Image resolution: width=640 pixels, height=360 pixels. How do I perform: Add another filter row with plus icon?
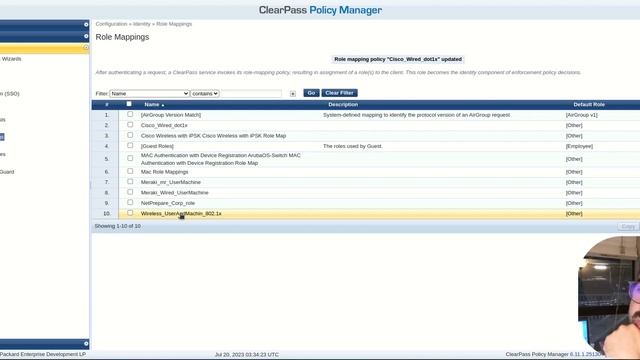tap(293, 94)
